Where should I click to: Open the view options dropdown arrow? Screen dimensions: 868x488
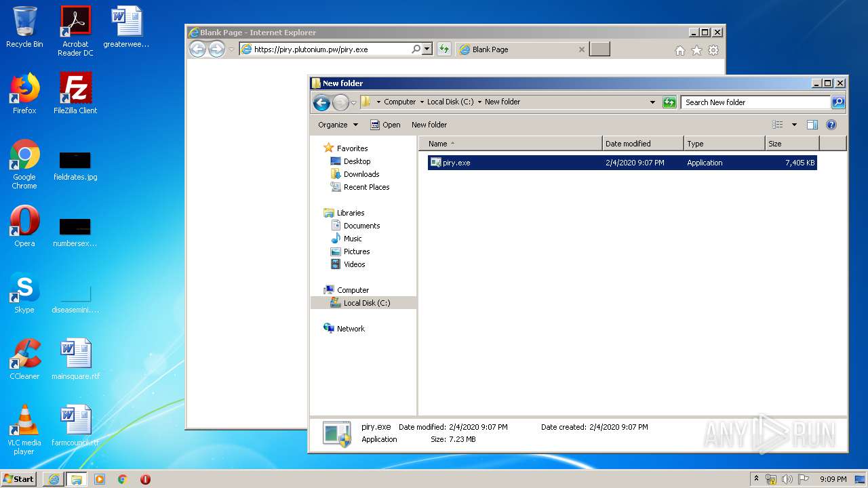(x=794, y=125)
